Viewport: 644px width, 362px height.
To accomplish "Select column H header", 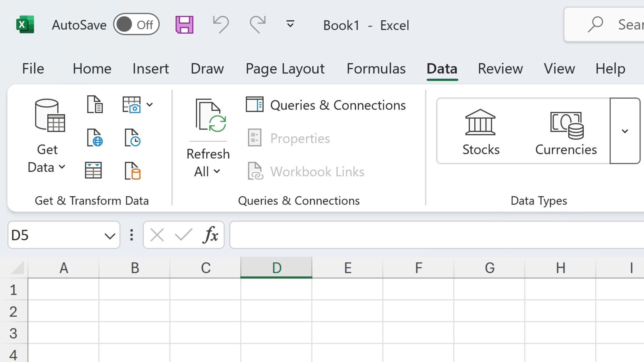I will pos(561,268).
